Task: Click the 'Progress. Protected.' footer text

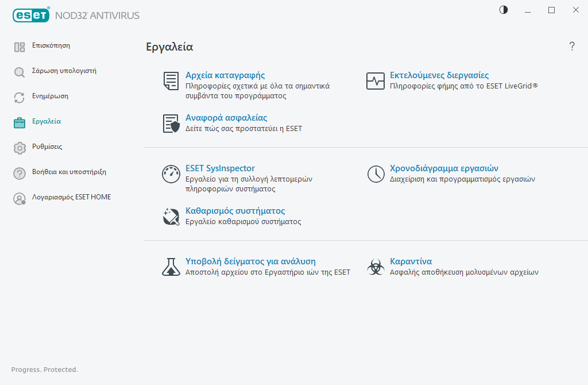Action: point(45,369)
